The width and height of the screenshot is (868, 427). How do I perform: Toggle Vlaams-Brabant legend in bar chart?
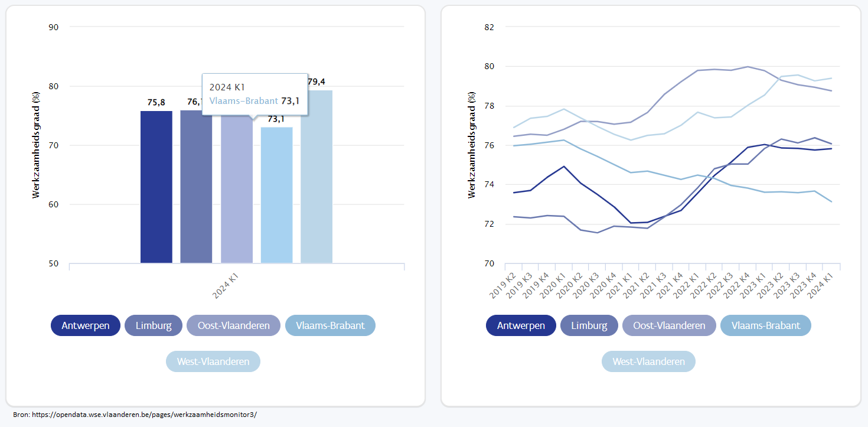point(330,325)
